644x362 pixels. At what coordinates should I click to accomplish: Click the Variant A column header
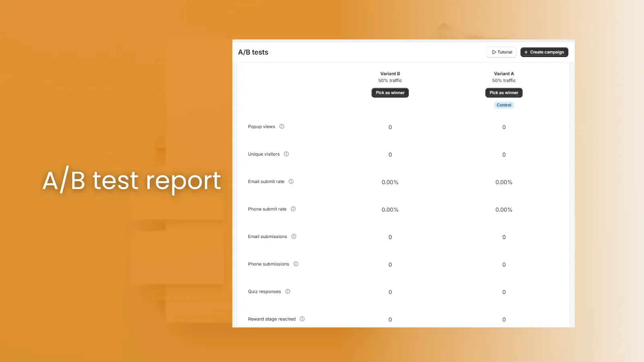tap(504, 74)
